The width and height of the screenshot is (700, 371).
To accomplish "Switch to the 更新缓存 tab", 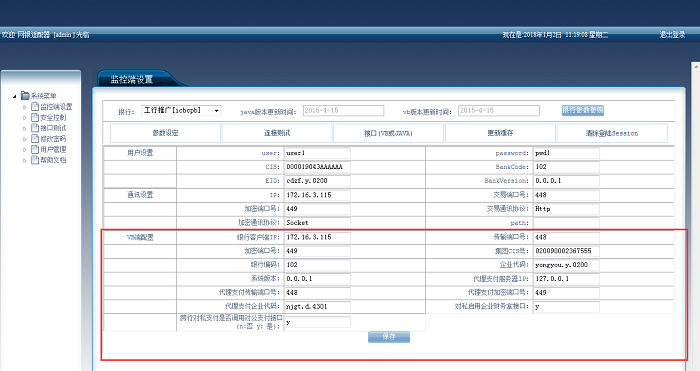I will click(500, 133).
